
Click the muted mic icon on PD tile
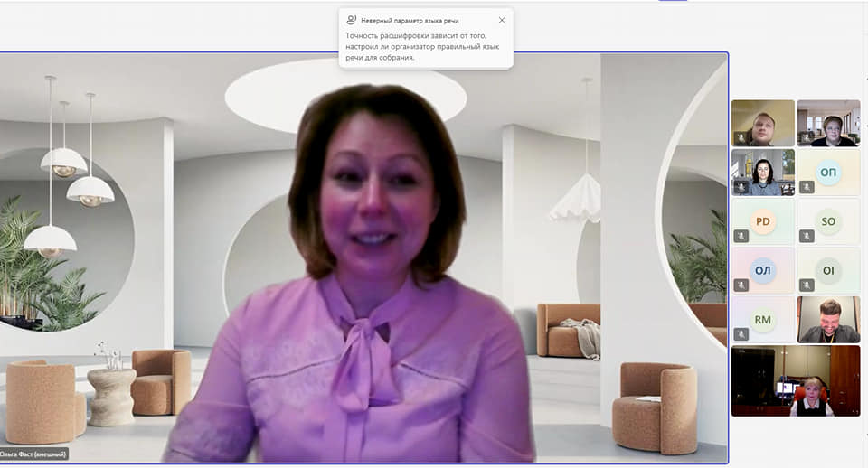(741, 236)
